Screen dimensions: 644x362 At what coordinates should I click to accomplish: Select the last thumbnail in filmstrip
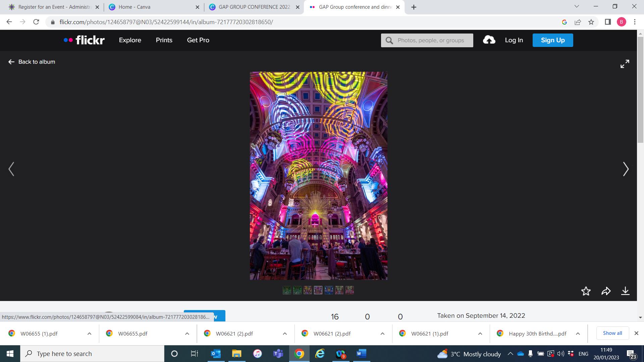click(350, 290)
